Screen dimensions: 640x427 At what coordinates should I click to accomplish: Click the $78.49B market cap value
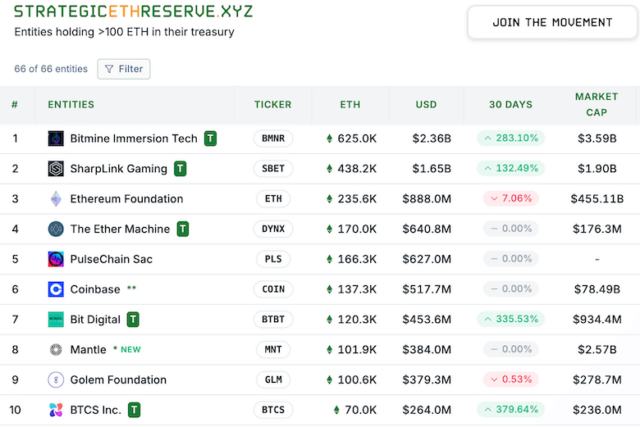(597, 289)
